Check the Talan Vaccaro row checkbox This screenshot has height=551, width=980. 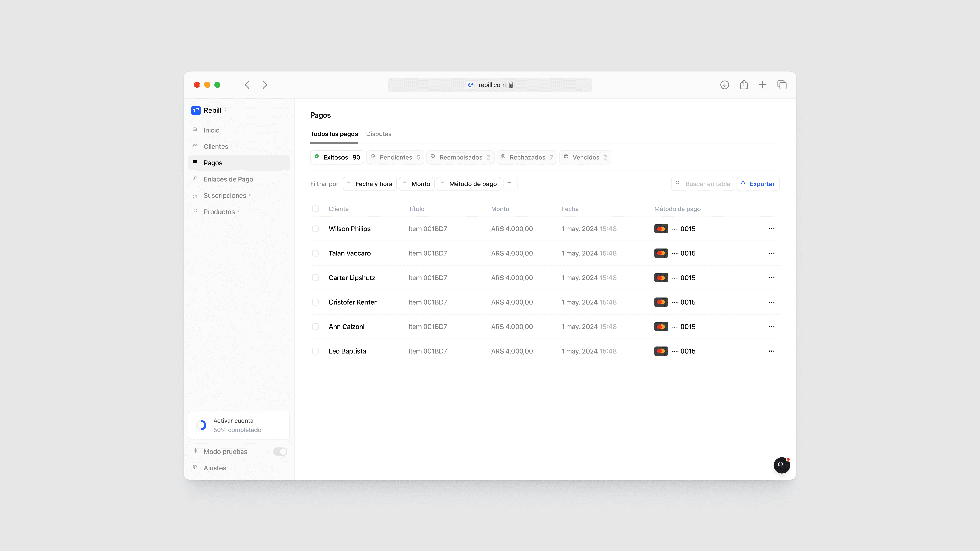pos(315,253)
